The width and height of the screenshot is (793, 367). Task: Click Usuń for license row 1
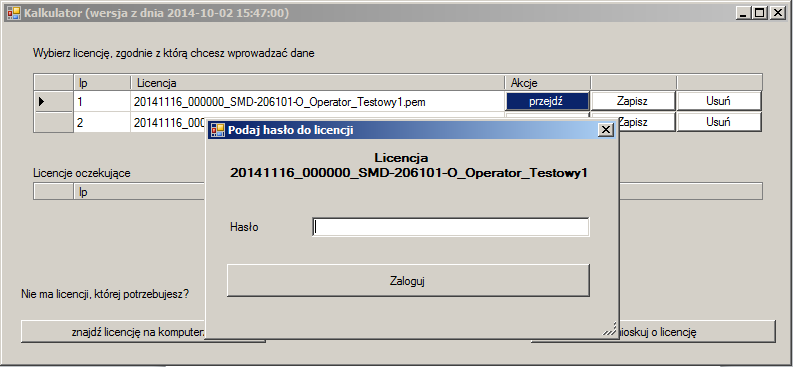tap(719, 101)
